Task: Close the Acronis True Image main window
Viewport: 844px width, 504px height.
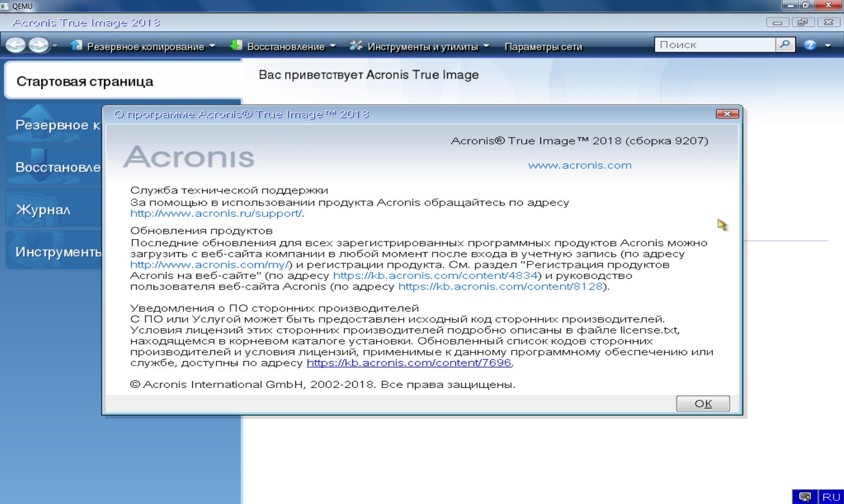Action: pos(828,22)
